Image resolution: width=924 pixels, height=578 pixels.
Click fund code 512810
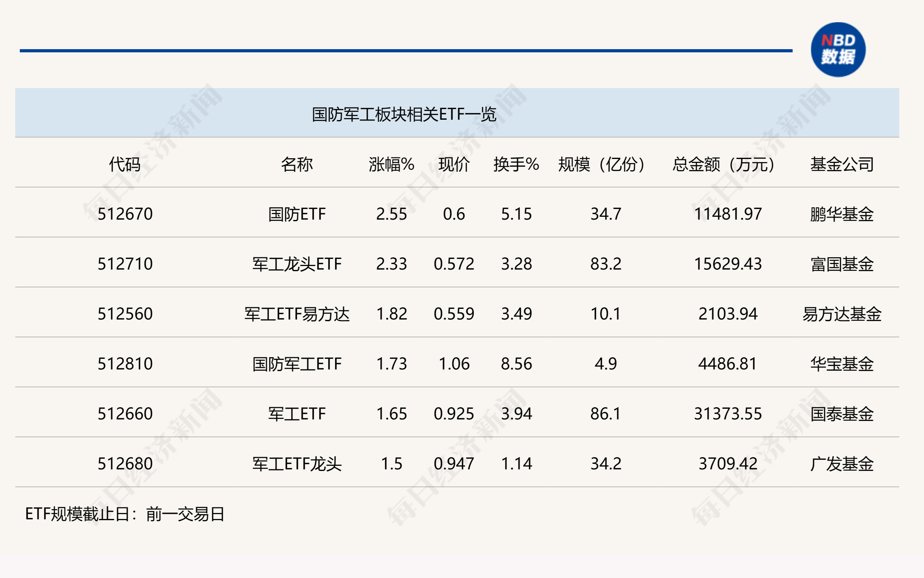pyautogui.click(x=125, y=364)
